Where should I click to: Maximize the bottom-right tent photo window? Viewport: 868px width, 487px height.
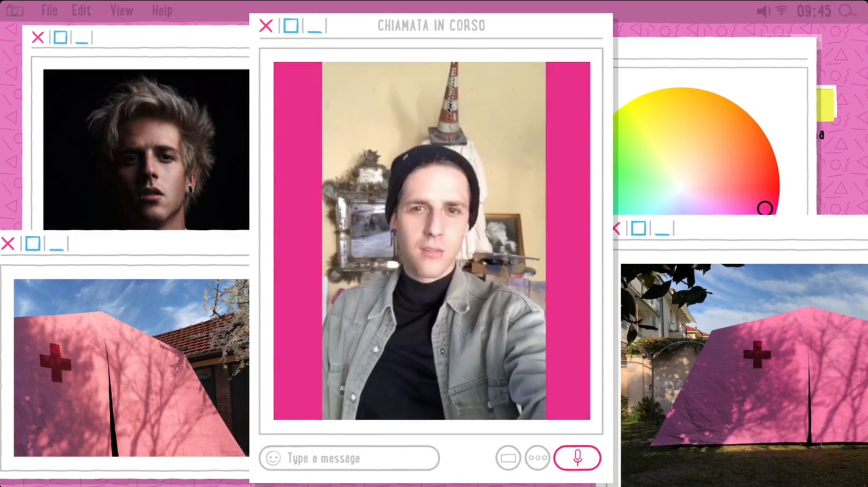coord(638,229)
